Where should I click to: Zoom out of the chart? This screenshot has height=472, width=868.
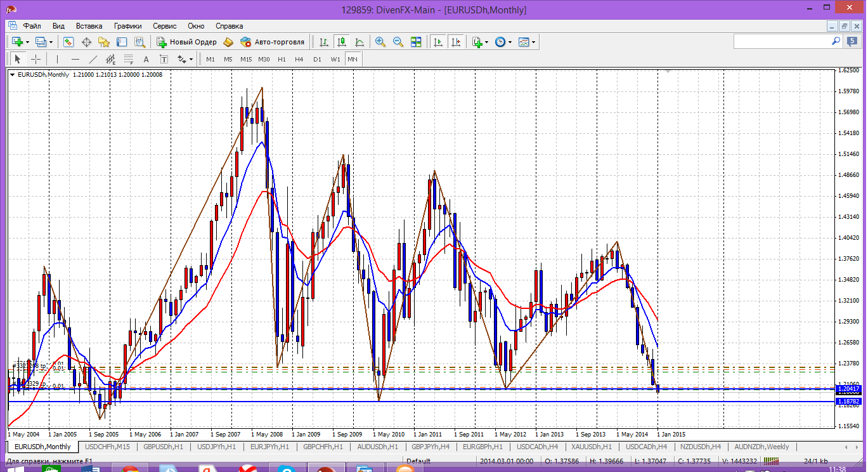tap(398, 42)
